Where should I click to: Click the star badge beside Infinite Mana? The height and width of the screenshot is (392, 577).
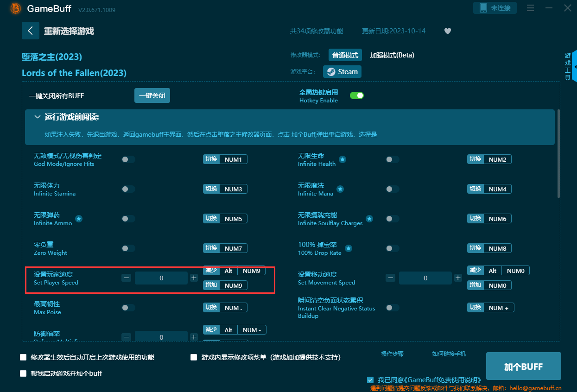[x=340, y=189]
